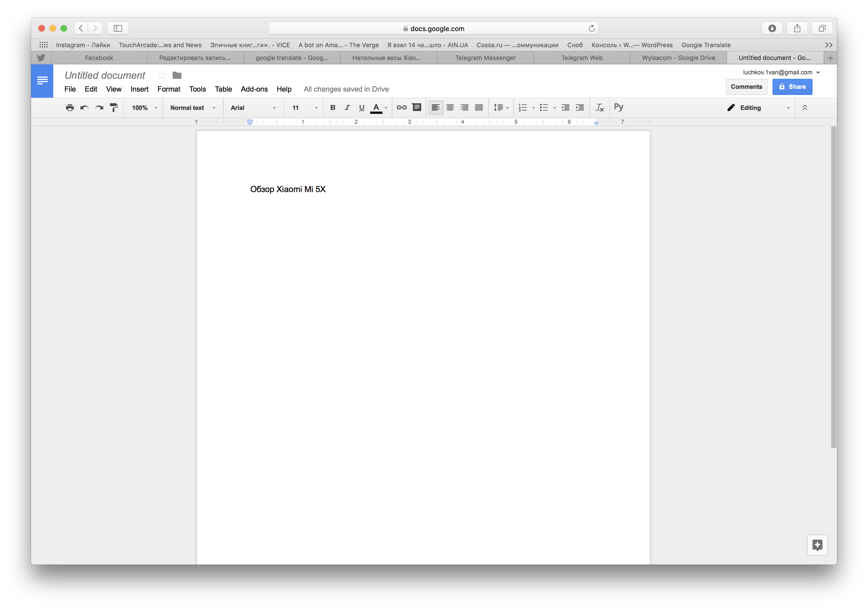Open the Tools menu

point(197,89)
